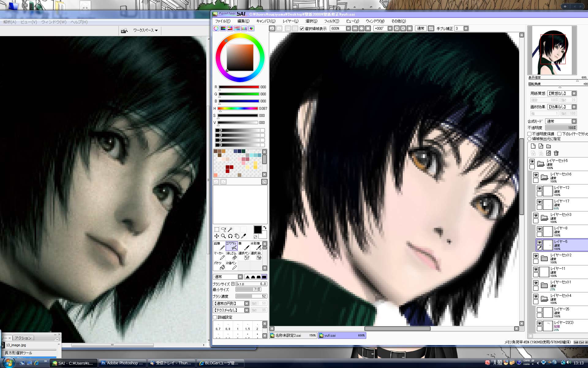
Task: Hide レイヤー12 with its eye icon
Action: [x=540, y=188]
